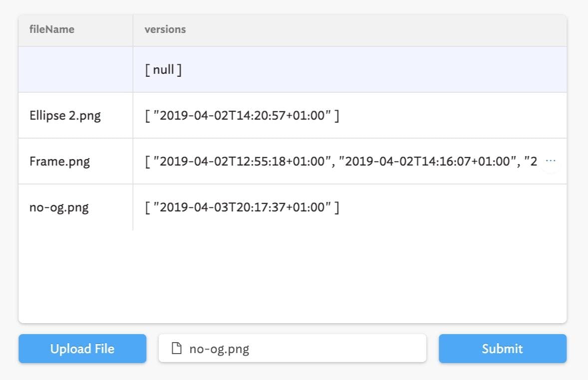Click the file icon beside no-og.png
The height and width of the screenshot is (380, 588).
[x=177, y=349]
